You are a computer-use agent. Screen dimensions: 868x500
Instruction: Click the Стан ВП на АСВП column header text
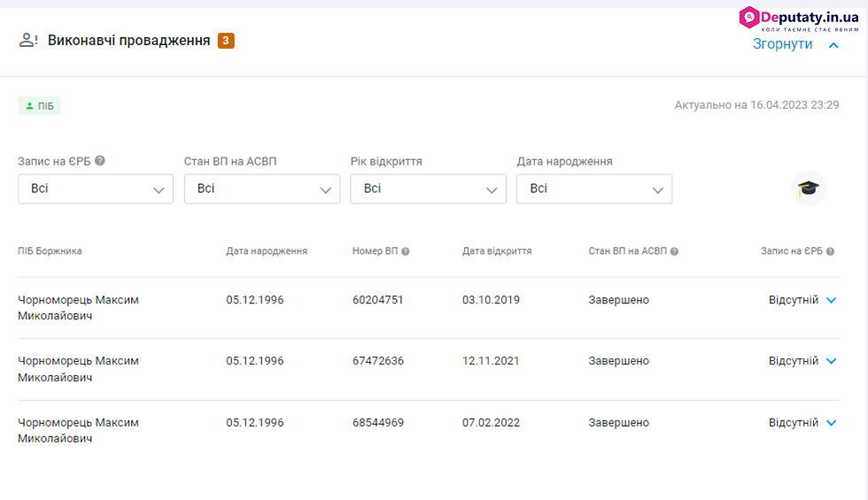(x=627, y=251)
